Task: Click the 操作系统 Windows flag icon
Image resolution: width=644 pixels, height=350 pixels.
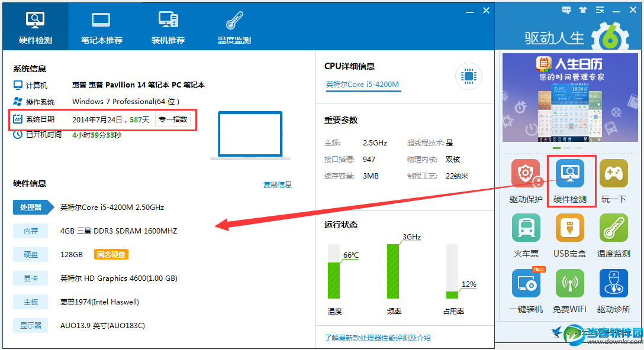Action: click(x=18, y=101)
